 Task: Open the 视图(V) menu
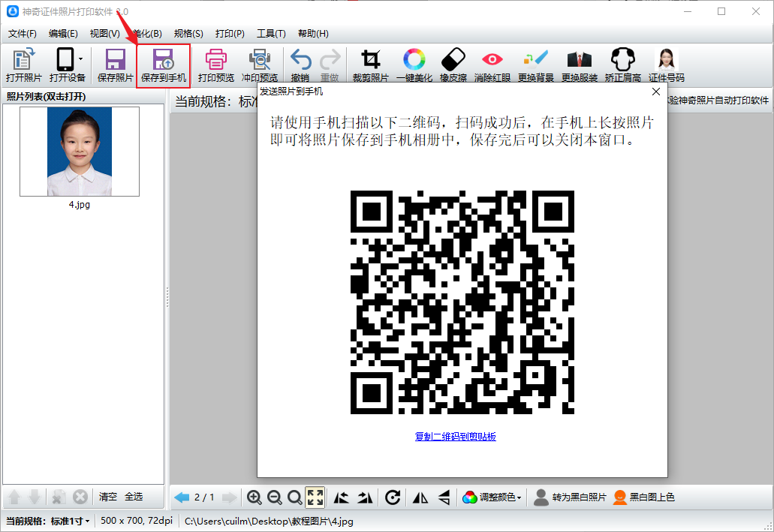(x=104, y=34)
